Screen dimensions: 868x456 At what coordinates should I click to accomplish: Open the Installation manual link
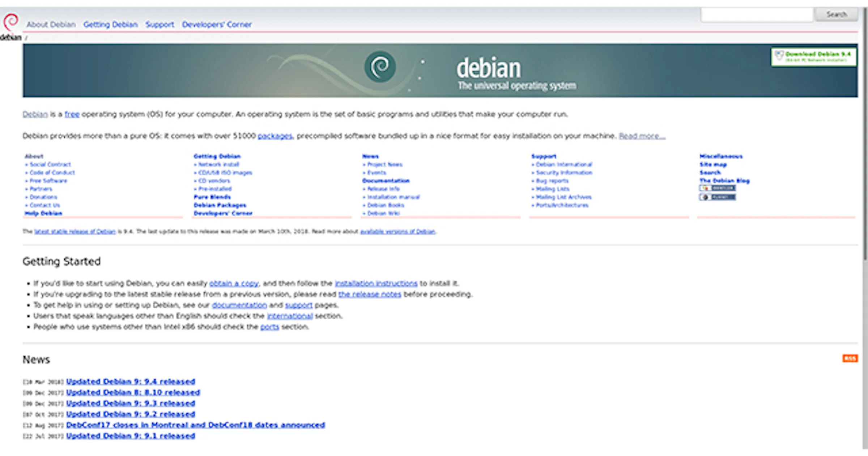point(393,197)
